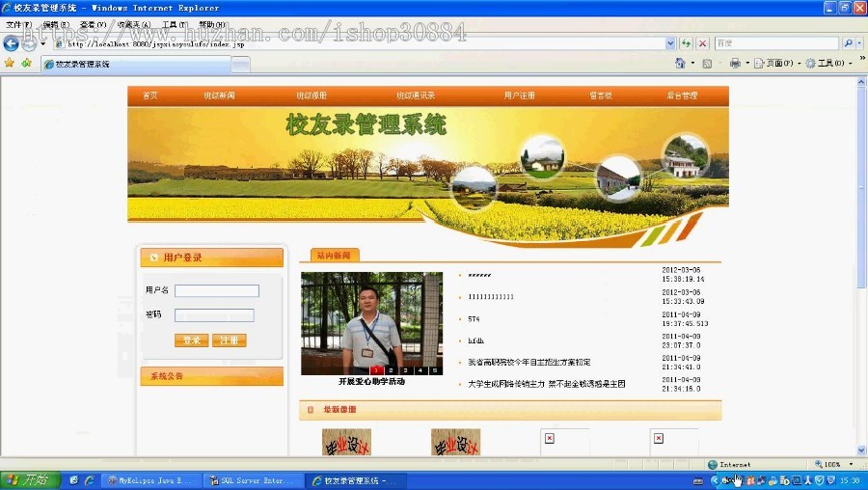Open 班级相册 navigation link
The image size is (868, 490).
click(312, 95)
